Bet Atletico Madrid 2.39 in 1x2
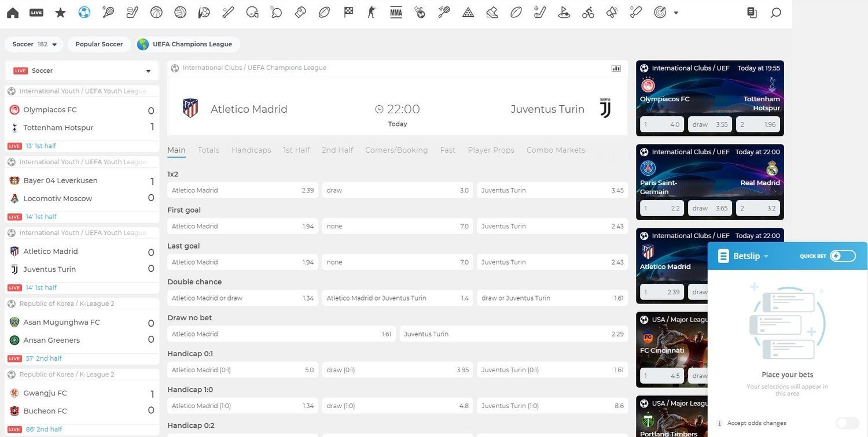The height and width of the screenshot is (437, 868). pyautogui.click(x=242, y=190)
